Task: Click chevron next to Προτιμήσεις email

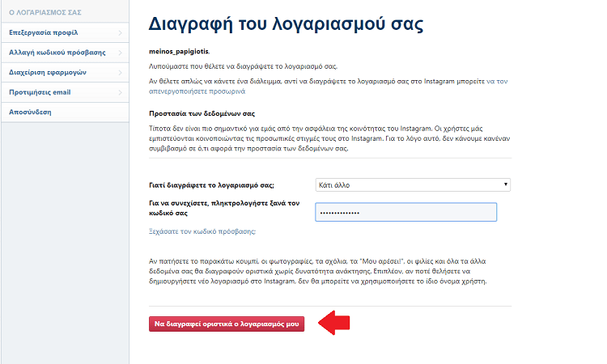Action: 120,92
